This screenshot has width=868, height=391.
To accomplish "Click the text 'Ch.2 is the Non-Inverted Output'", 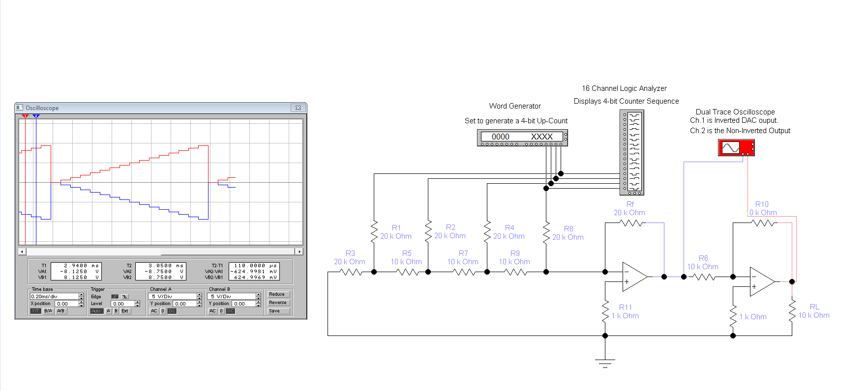I will pos(740,131).
